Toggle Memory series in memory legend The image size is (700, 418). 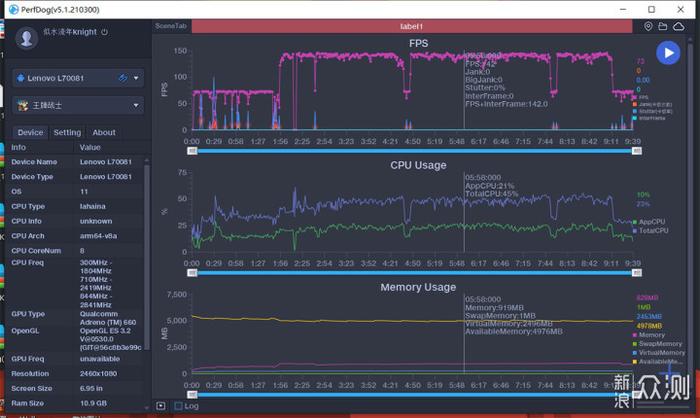[649, 335]
